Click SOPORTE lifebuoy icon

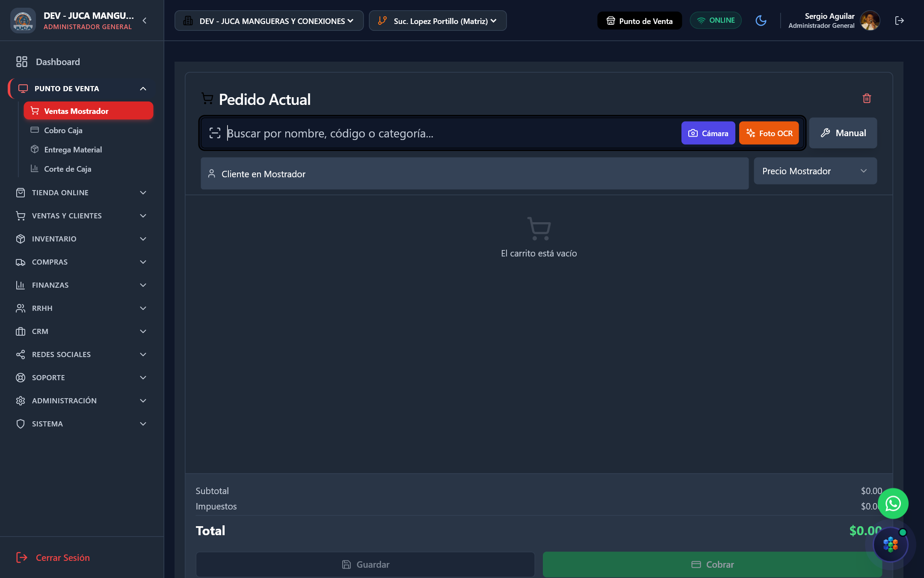[x=21, y=378]
